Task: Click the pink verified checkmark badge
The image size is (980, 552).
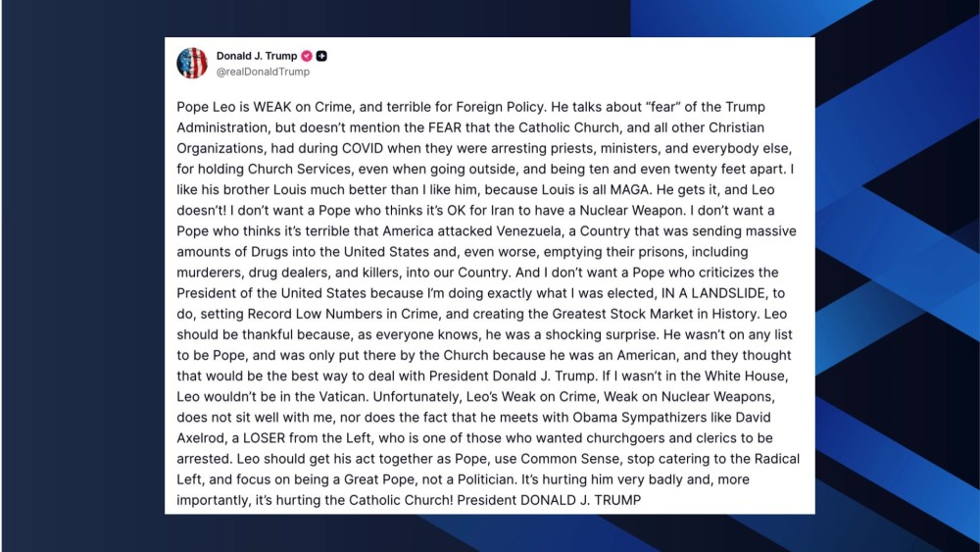Action: point(306,56)
